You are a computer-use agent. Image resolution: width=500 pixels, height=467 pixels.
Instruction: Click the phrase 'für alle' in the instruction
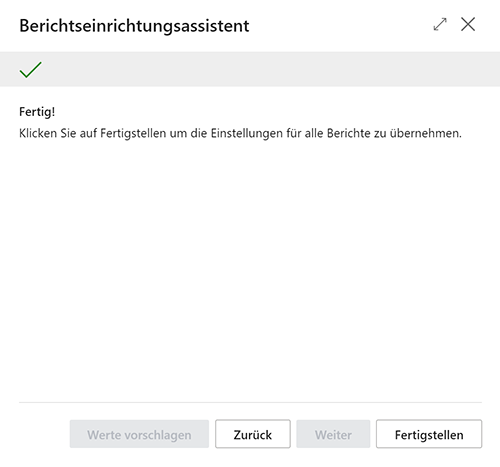(x=305, y=133)
